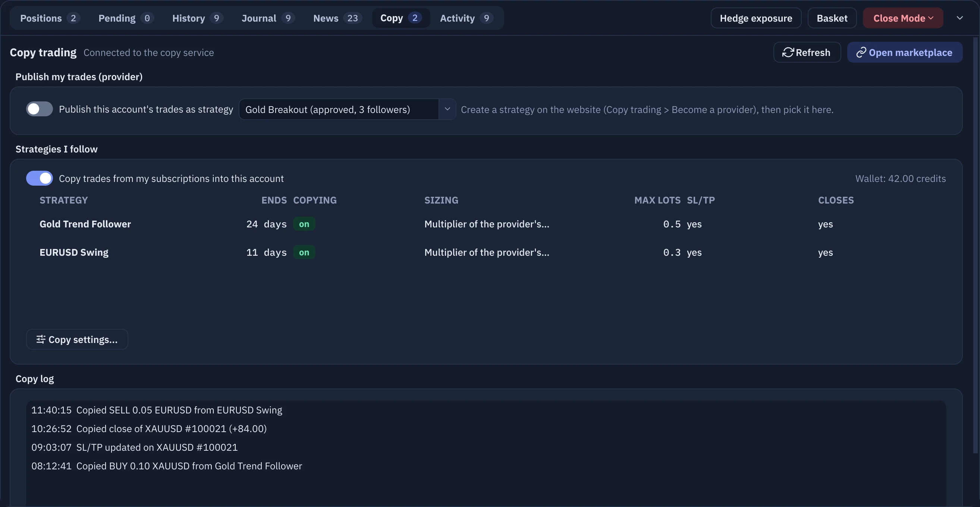This screenshot has width=980, height=507.
Task: Go to the News tab
Action: tap(337, 18)
